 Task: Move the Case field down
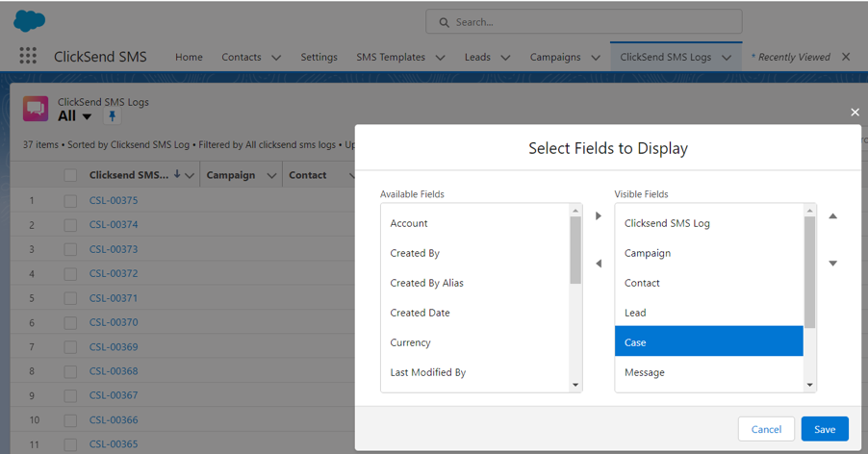(832, 264)
